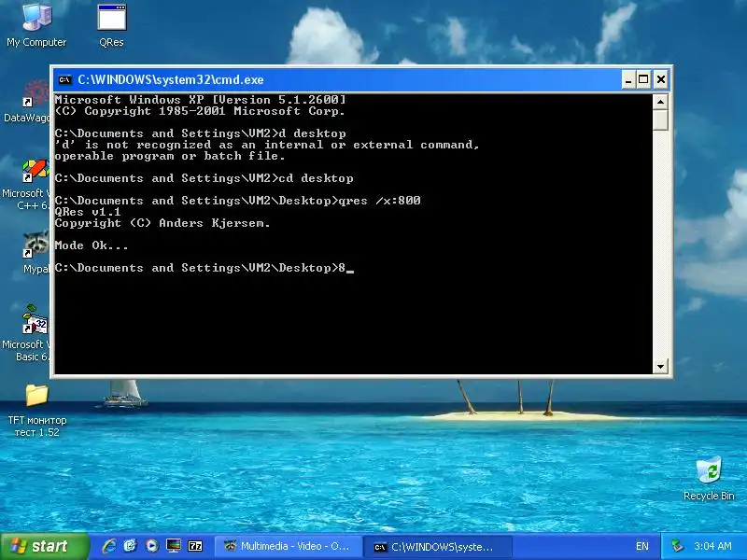Open the cmd.exe window system menu icon
Screen dimensions: 747x560
[x=64, y=79]
